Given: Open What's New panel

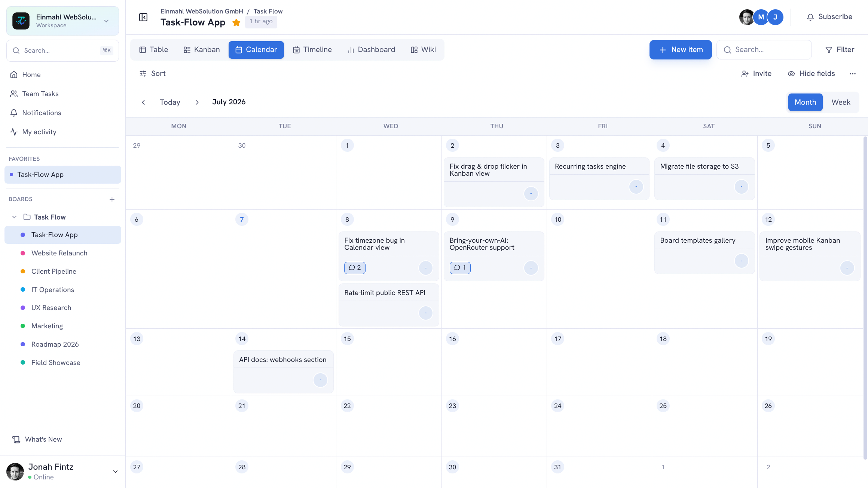Looking at the screenshot, I should coord(37,439).
